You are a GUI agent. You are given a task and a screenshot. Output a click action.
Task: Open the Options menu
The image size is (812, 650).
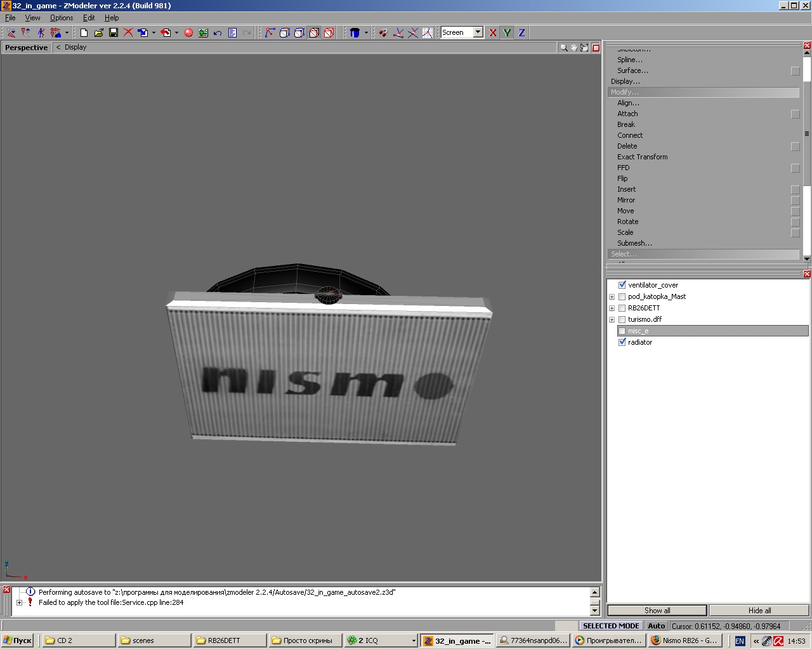coord(62,18)
